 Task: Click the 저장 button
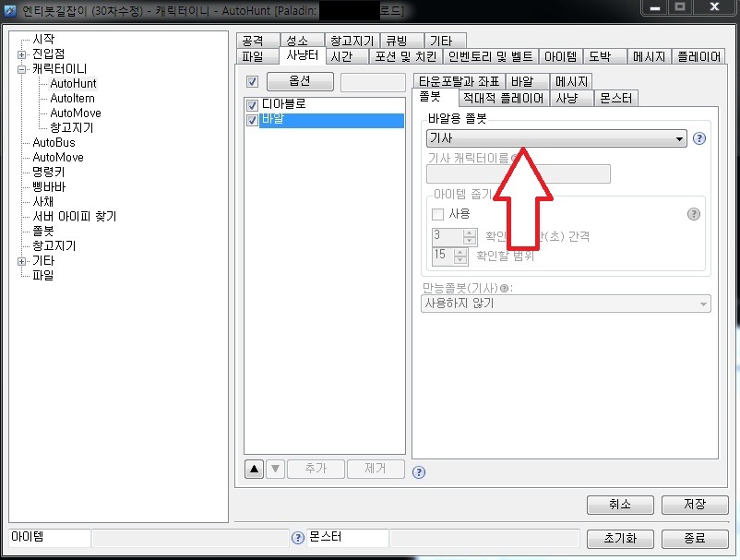point(695,505)
